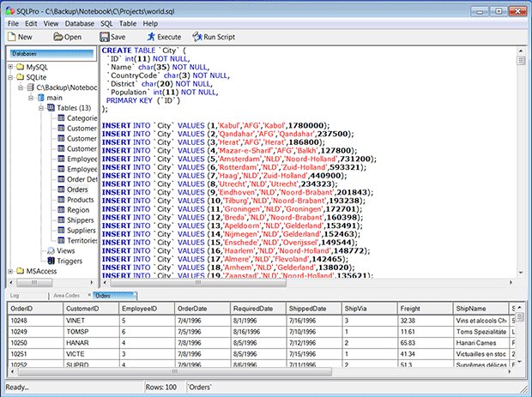This screenshot has height=397, width=532.
Task: Click OrderID cell 10250
Action: (x=35, y=343)
